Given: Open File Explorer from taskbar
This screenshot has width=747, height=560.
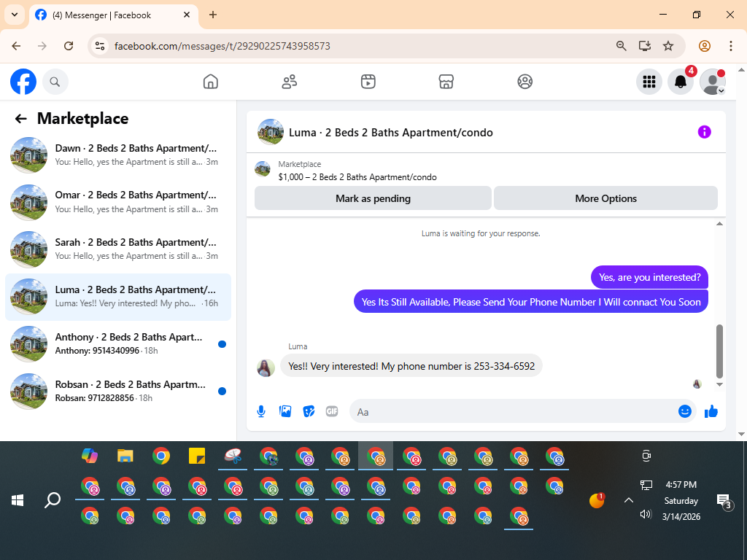Looking at the screenshot, I should (125, 456).
